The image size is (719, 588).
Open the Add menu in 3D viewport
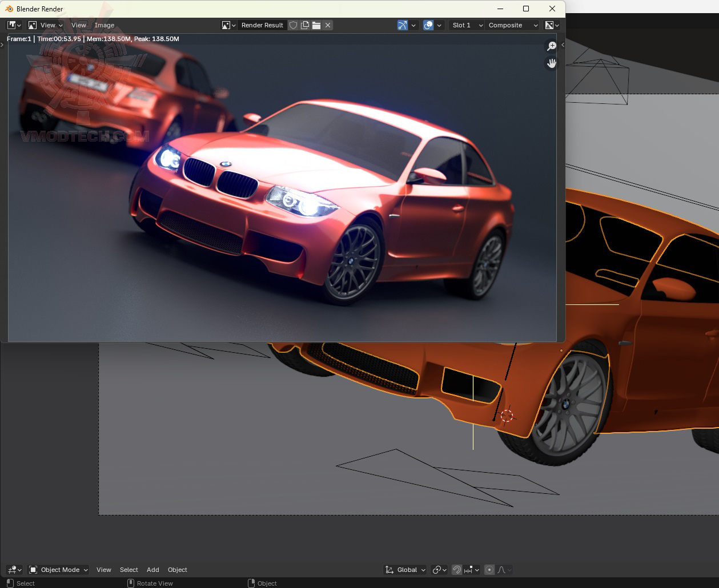point(153,570)
